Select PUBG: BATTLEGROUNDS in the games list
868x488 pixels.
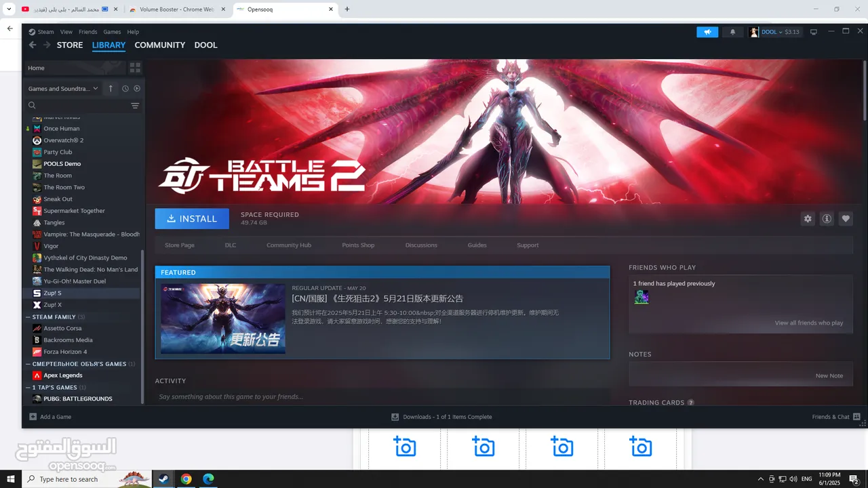pos(78,399)
